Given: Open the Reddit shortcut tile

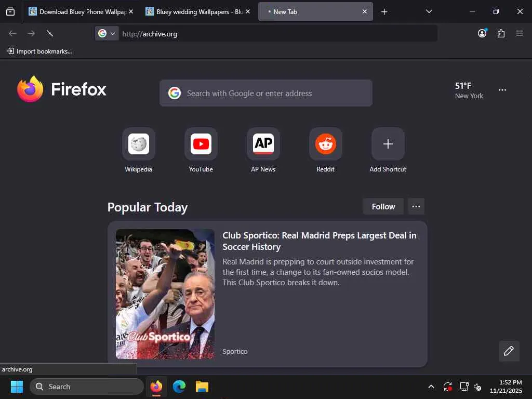Looking at the screenshot, I should pyautogui.click(x=326, y=144).
